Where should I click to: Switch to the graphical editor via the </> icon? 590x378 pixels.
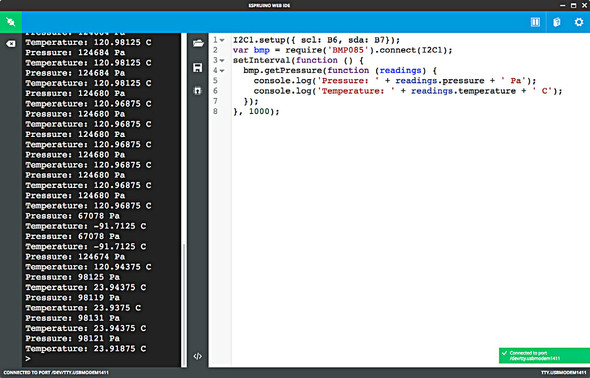pyautogui.click(x=198, y=356)
